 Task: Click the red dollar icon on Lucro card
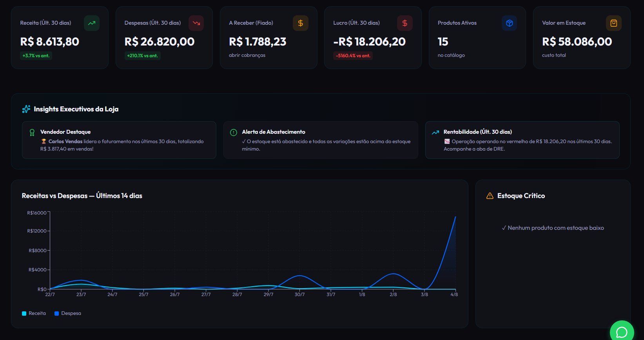(405, 23)
